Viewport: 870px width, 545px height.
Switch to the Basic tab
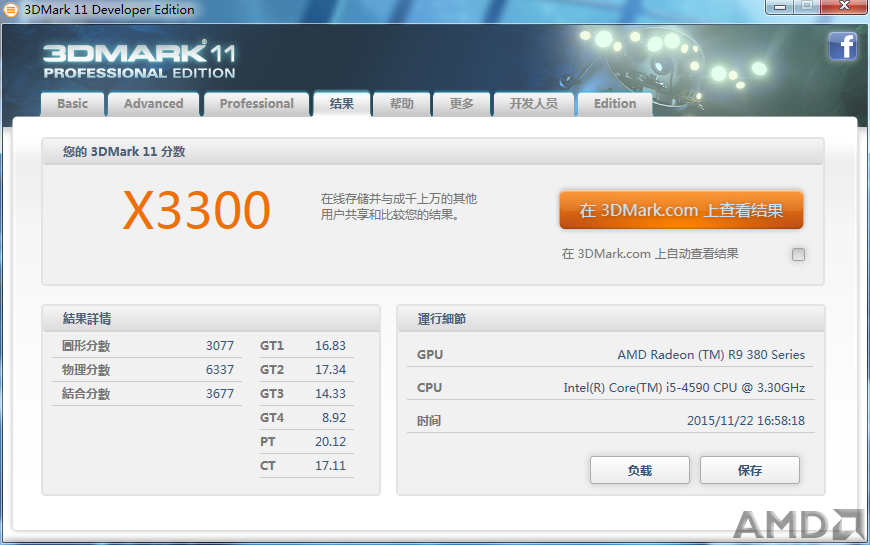coord(73,104)
